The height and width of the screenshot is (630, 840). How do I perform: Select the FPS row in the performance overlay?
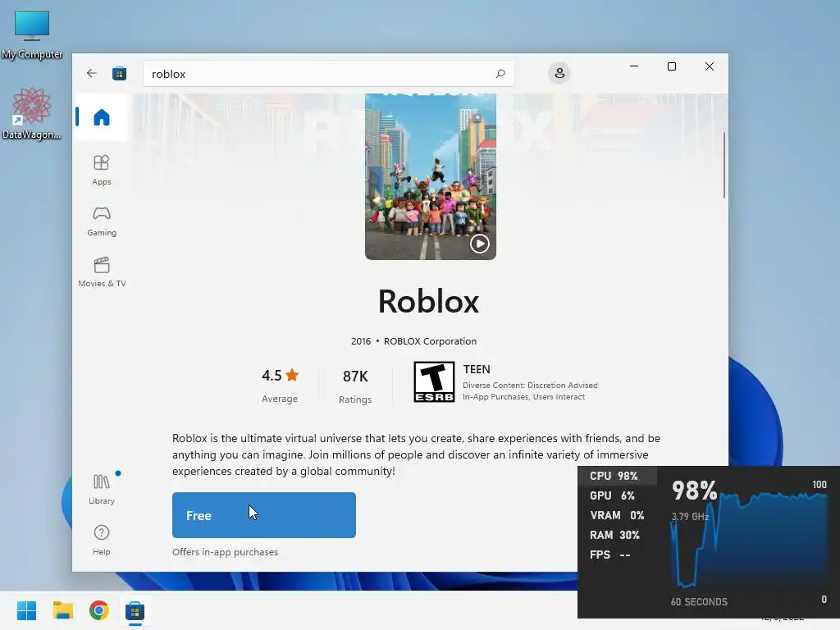tap(617, 555)
